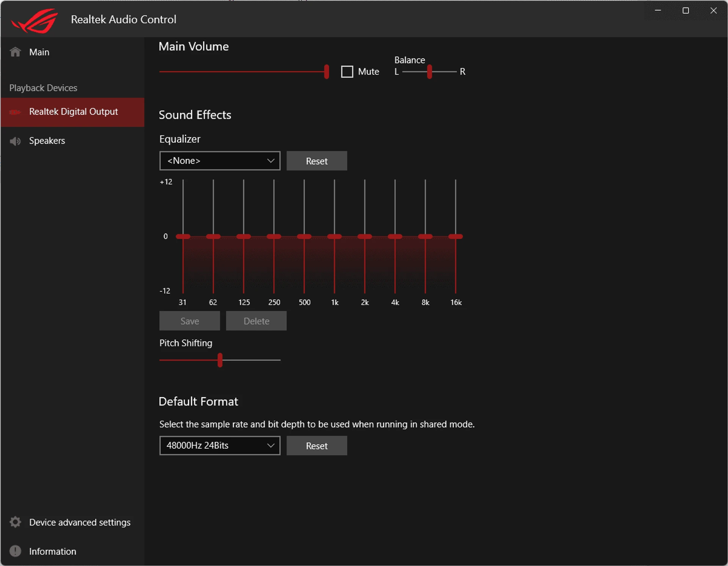The image size is (728, 566).
Task: Click the 4k equalizer band handle
Action: tap(395, 237)
